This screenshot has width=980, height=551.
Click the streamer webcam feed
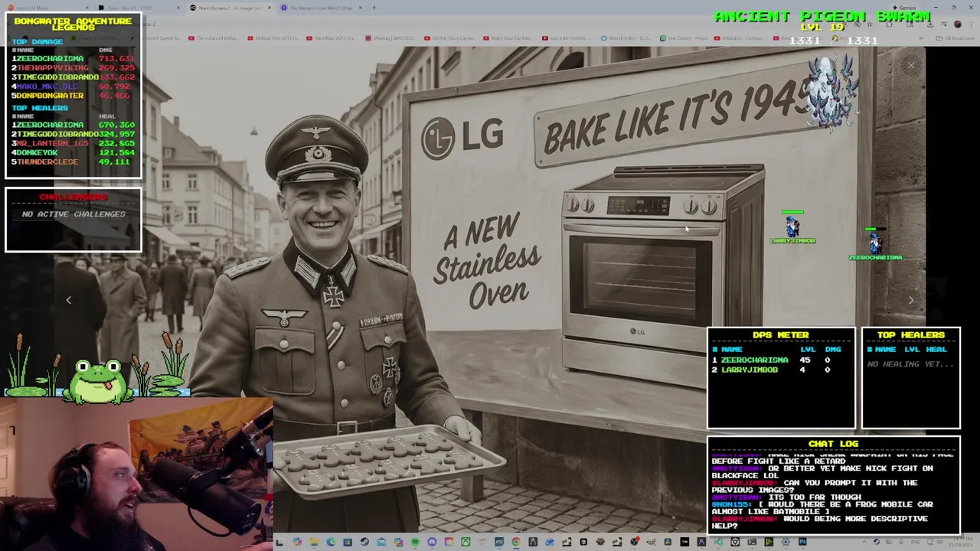pos(136,474)
